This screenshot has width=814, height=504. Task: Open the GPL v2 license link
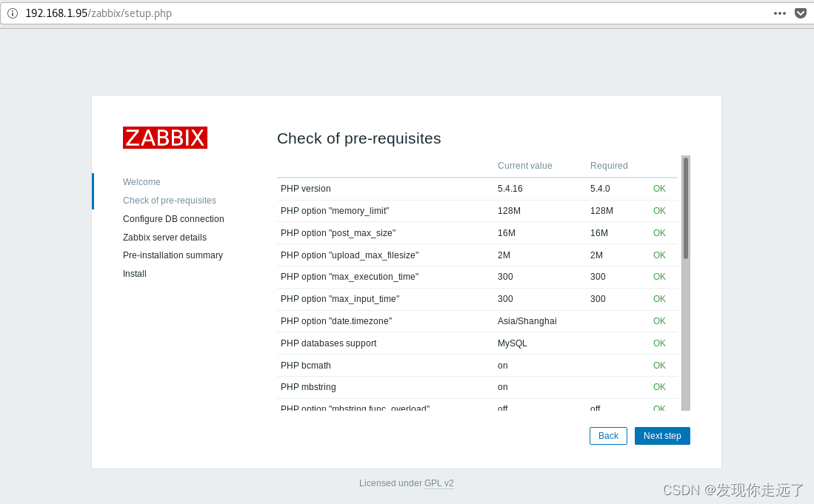pyautogui.click(x=438, y=483)
